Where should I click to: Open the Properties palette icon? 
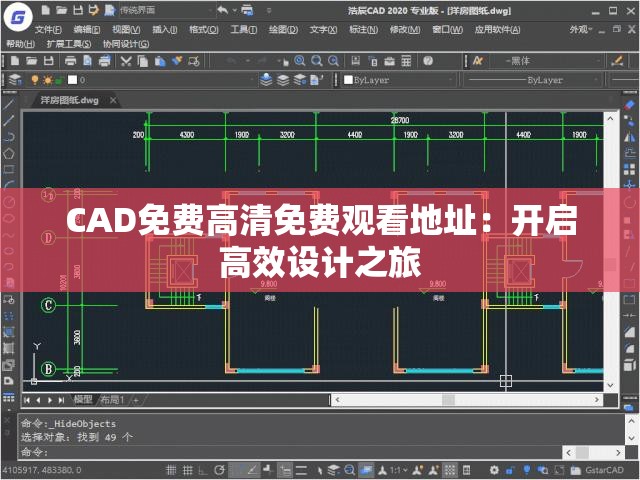(356, 61)
